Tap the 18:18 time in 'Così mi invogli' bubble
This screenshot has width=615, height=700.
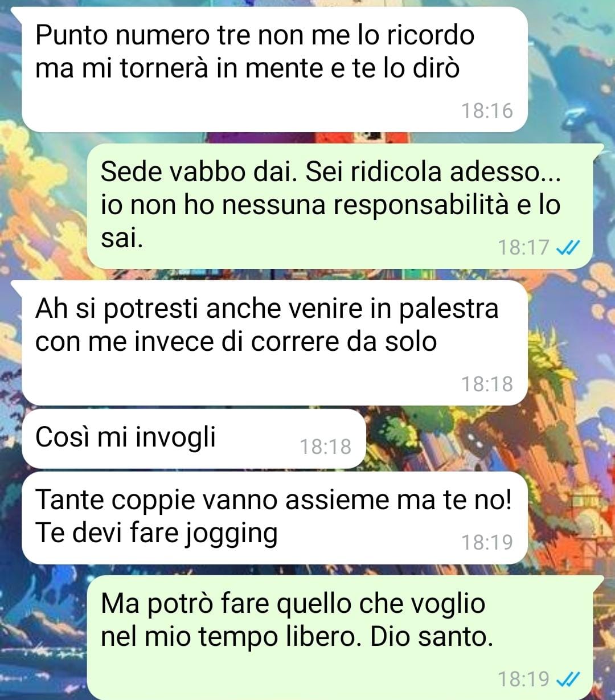click(326, 447)
